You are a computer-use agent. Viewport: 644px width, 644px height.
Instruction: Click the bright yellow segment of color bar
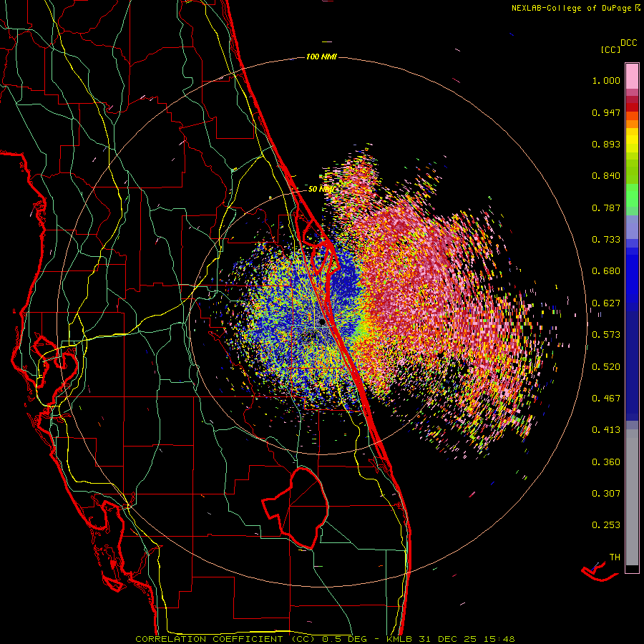tap(632, 141)
